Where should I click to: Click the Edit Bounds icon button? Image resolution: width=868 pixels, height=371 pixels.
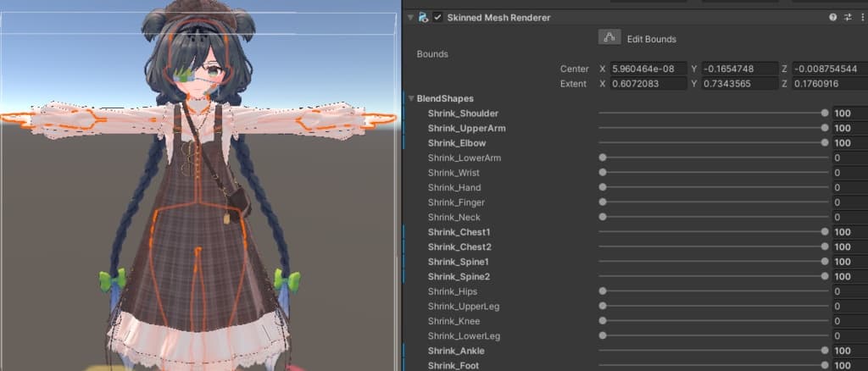[x=609, y=37]
